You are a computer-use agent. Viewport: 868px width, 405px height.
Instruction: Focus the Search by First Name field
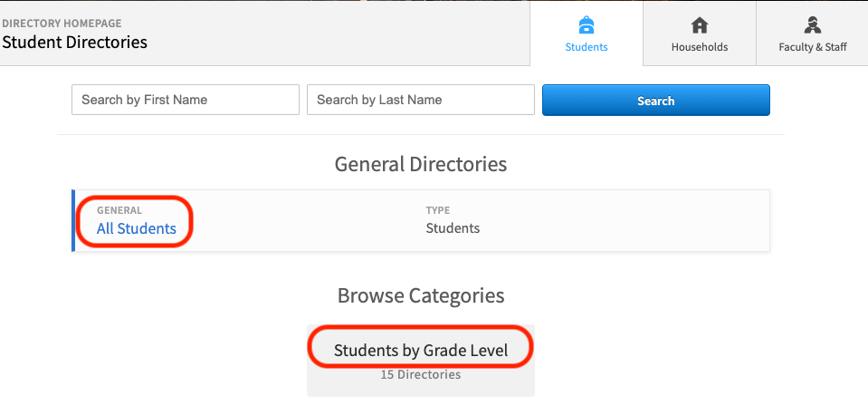[186, 100]
